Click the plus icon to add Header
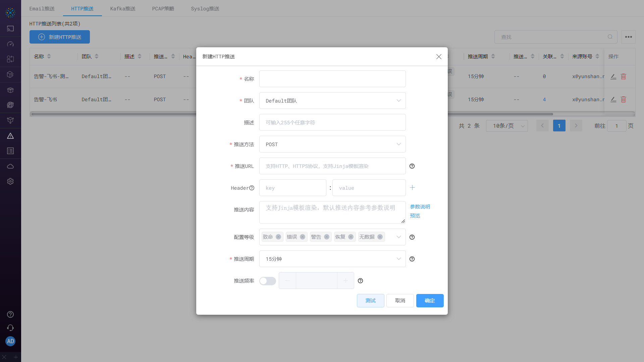The width and height of the screenshot is (644, 362). click(x=412, y=188)
